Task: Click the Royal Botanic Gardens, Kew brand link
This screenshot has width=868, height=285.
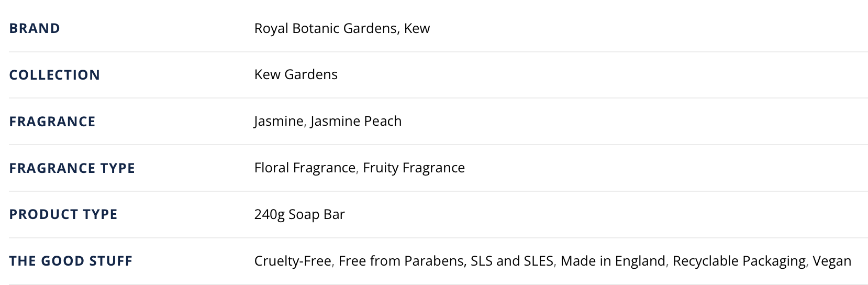Action: [342, 28]
